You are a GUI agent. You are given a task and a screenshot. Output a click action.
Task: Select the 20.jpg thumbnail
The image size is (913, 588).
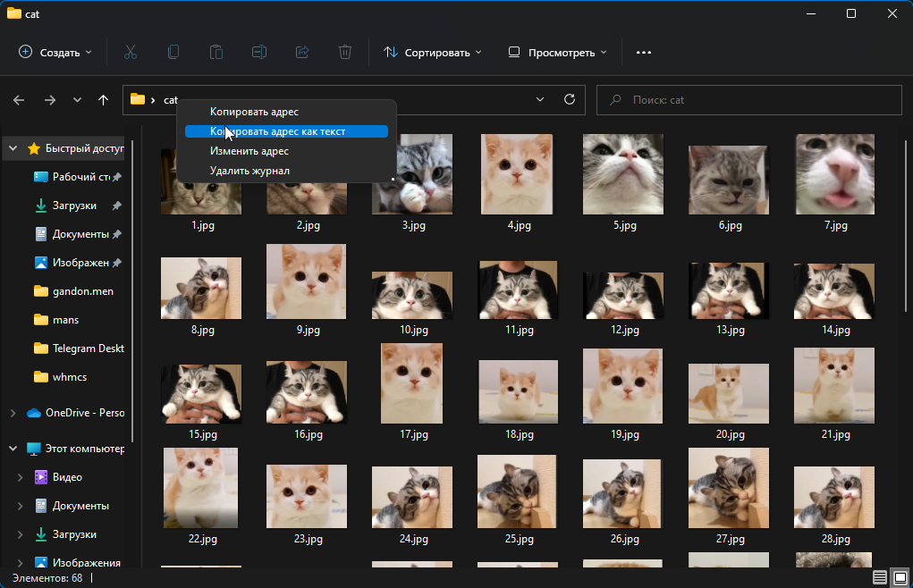(729, 394)
